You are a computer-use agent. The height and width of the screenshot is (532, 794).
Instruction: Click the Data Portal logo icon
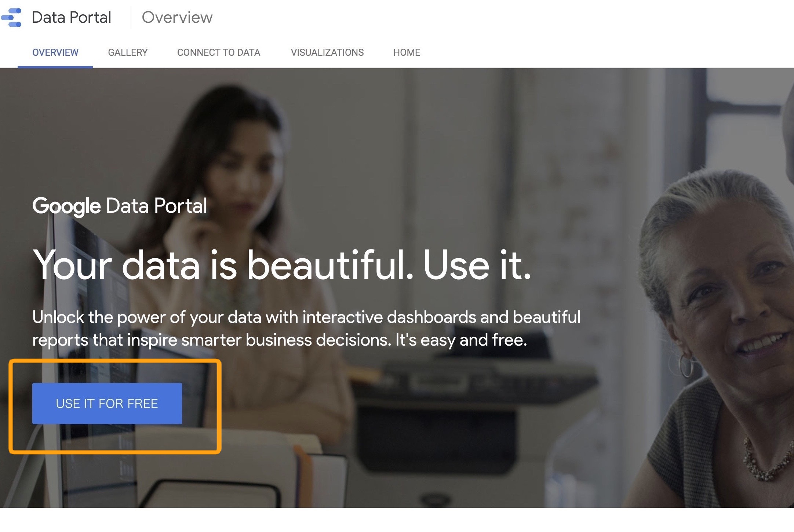[11, 18]
